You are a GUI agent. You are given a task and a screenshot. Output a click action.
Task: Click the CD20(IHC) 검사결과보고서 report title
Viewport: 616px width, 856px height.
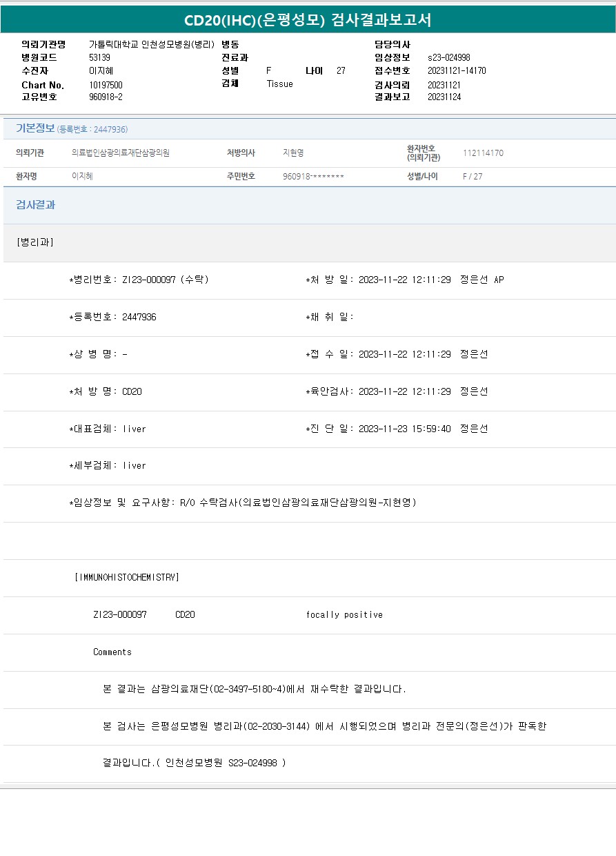coord(308,19)
